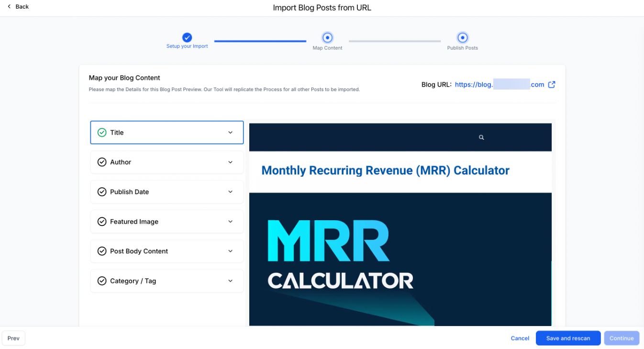
Task: Click the Import Blog Posts from URL title
Action: point(322,8)
